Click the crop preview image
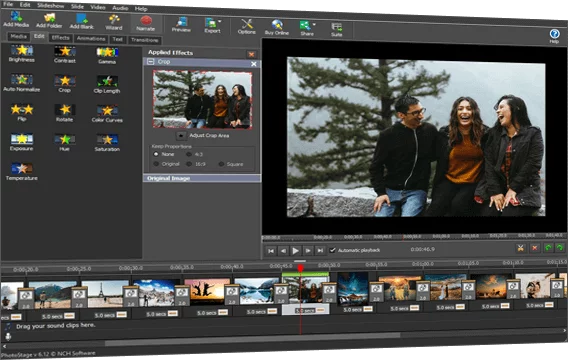568x360 pixels. 202,100
